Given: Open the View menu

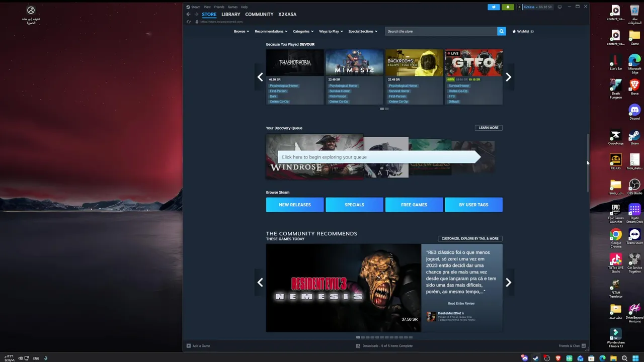Looking at the screenshot, I should pos(207,7).
